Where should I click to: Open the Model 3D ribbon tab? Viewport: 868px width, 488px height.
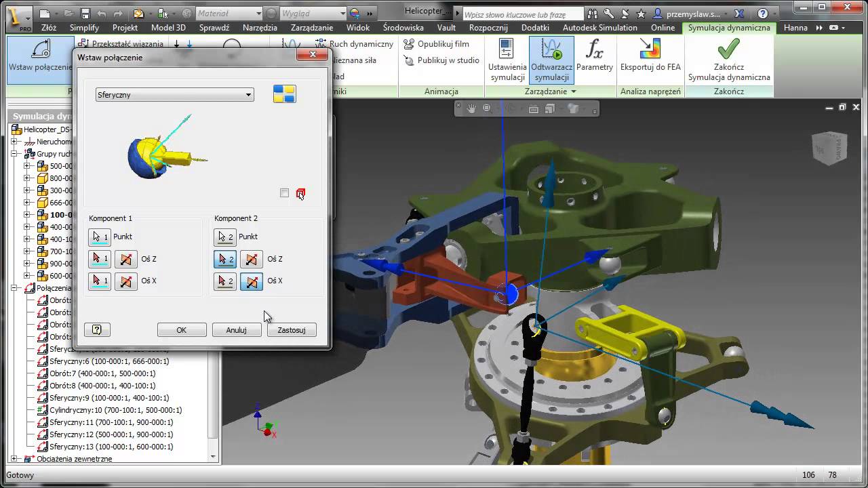click(x=168, y=28)
